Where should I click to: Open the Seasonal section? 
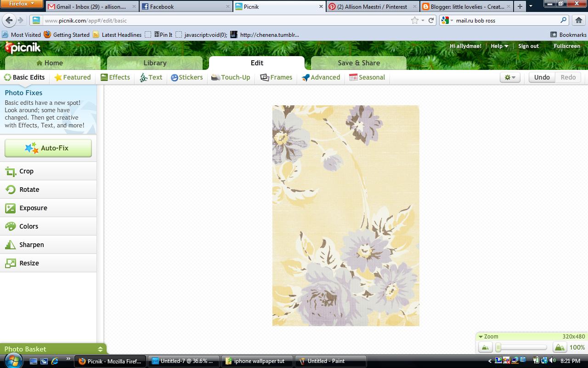[x=367, y=77]
